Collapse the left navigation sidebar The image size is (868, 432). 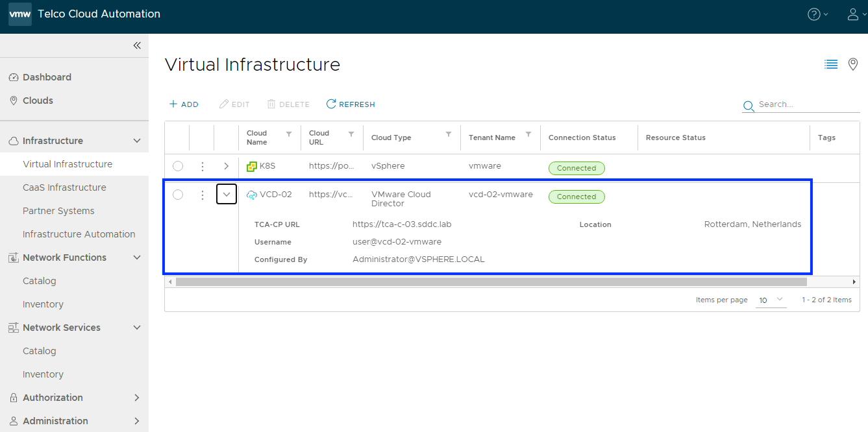[x=137, y=45]
